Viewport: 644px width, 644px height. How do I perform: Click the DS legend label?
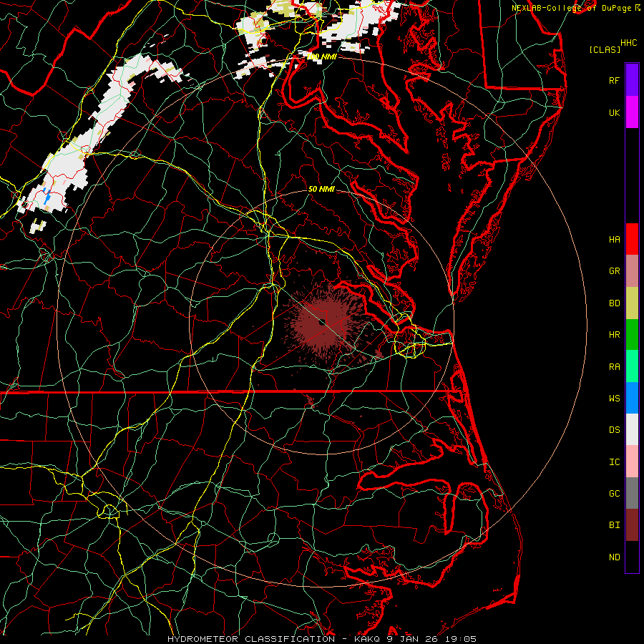point(614,430)
